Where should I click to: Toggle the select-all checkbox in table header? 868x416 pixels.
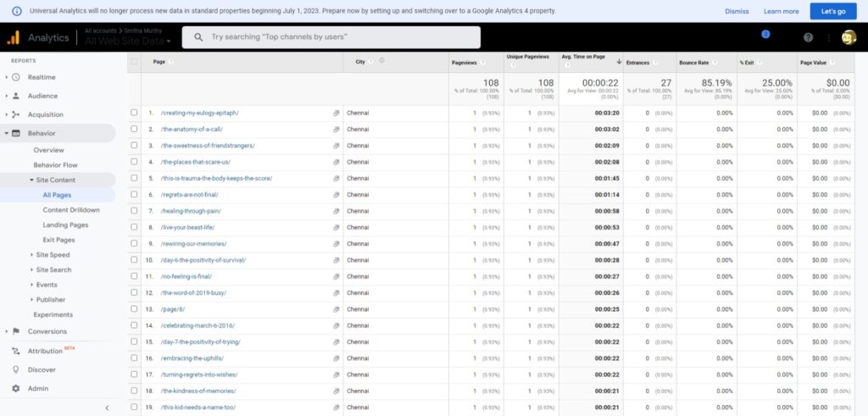point(134,61)
